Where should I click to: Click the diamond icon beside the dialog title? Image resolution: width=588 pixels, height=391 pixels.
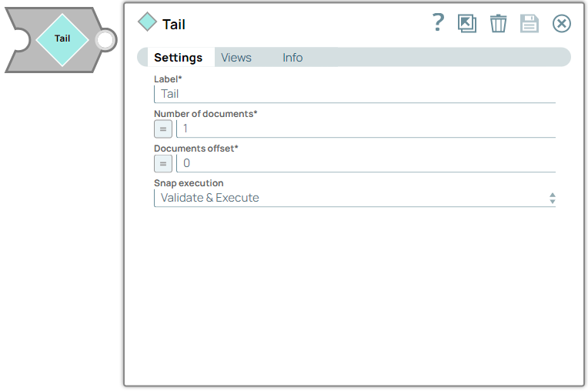[147, 22]
